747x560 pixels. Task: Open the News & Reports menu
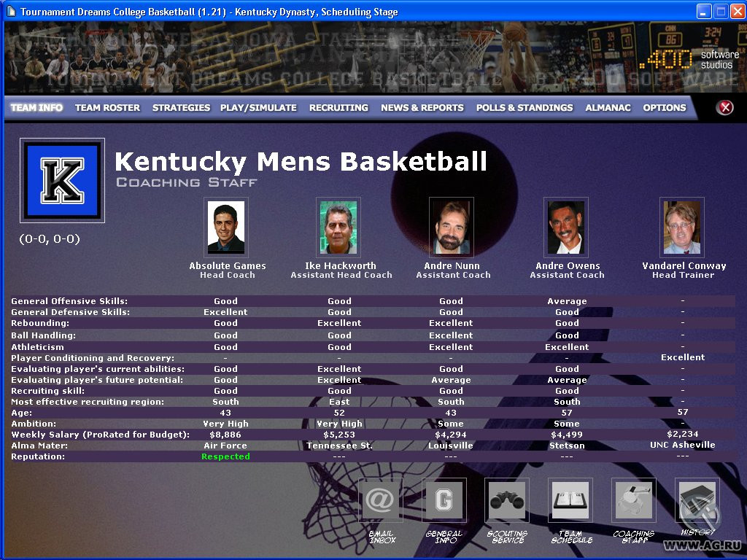(422, 108)
